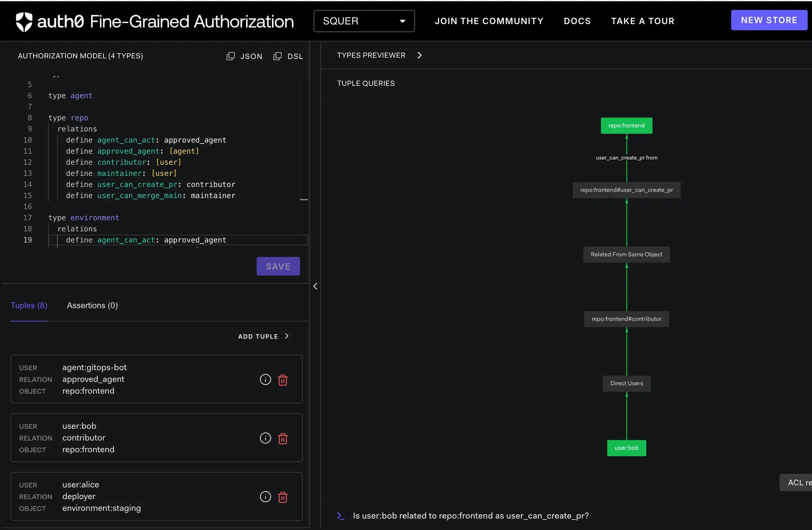Show info for agent:gitops-bot tuple
This screenshot has height=530, width=812.
[x=265, y=379]
